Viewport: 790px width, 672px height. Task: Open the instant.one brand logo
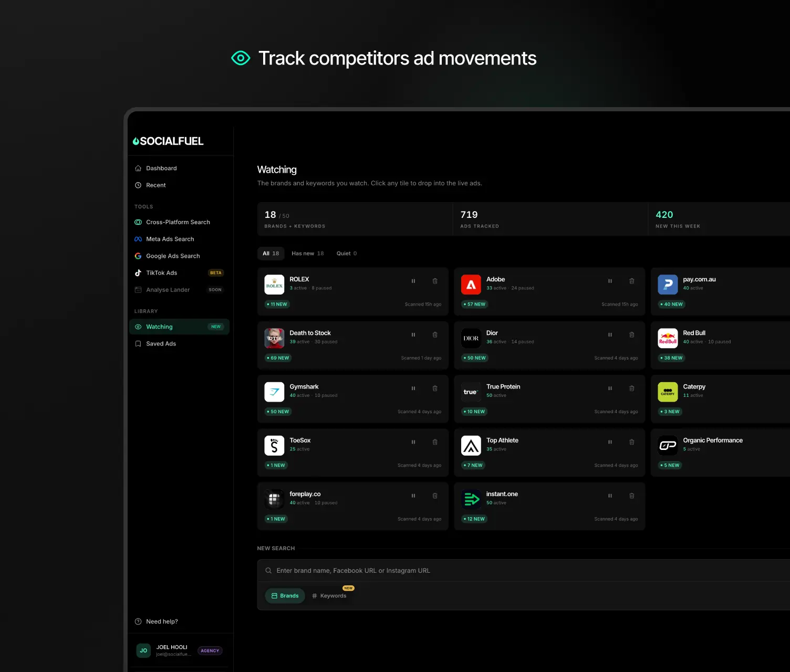point(471,499)
